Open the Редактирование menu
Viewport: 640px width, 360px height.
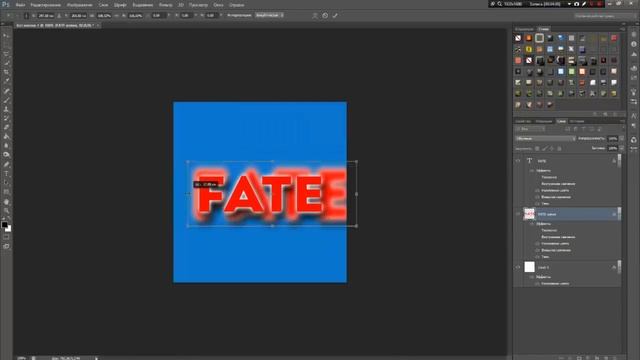tap(46, 5)
